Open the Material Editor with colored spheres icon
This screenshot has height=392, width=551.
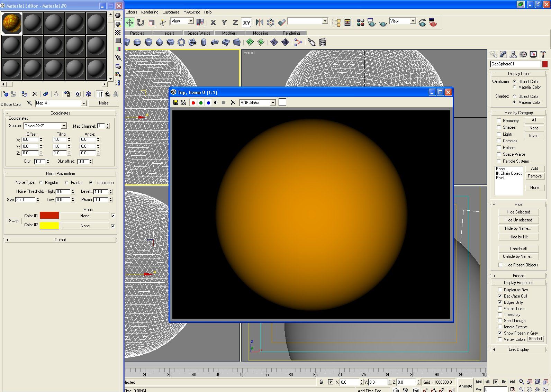point(361,22)
